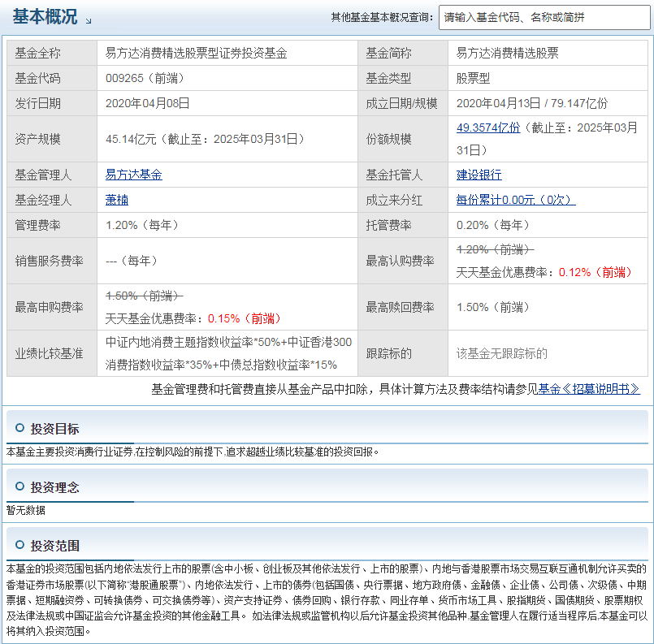The image size is (654, 644).
Task: Click the 基金代码 label cell
Action: [x=52, y=78]
